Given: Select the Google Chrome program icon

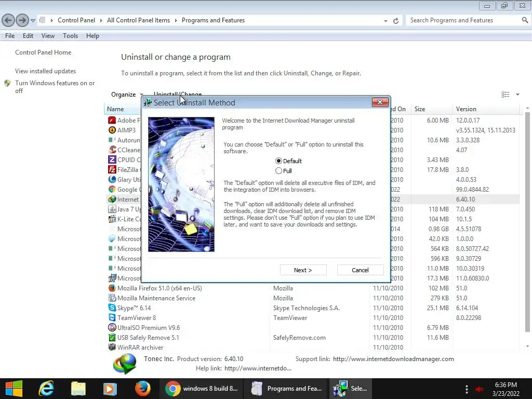Looking at the screenshot, I should (112, 189).
